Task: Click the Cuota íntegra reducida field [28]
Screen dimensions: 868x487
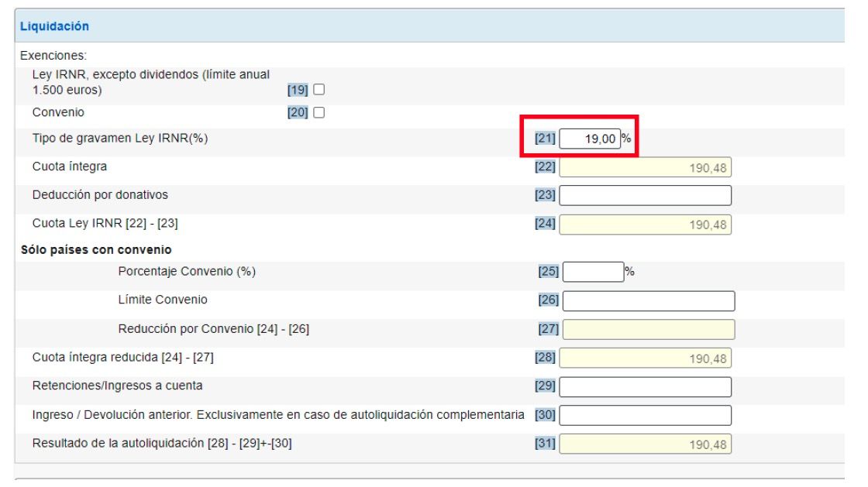Action: pos(645,358)
